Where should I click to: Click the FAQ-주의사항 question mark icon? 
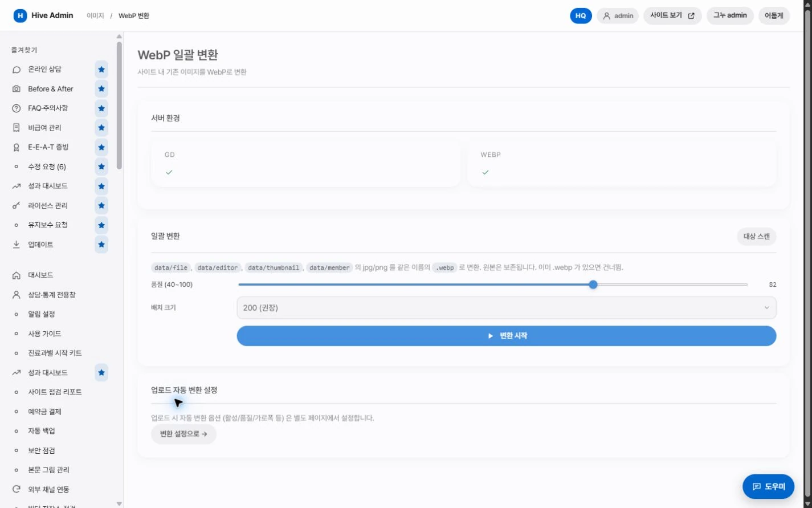point(17,108)
